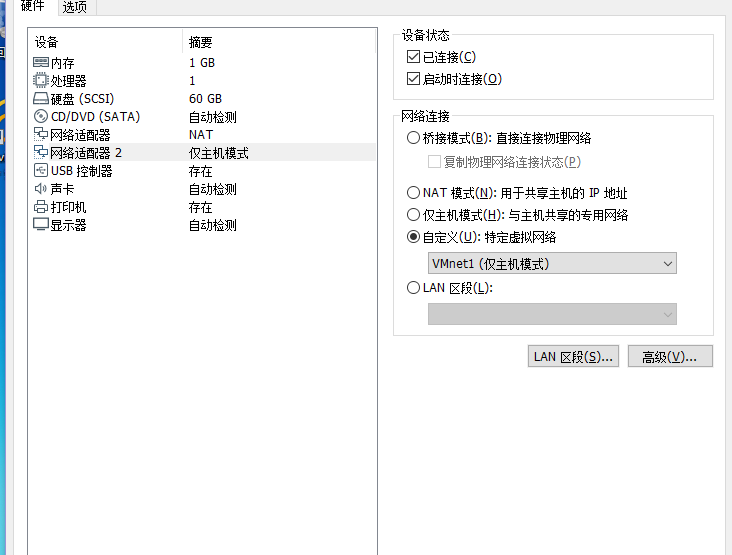
Task: Select the USB 控制器 row label
Action: point(81,171)
